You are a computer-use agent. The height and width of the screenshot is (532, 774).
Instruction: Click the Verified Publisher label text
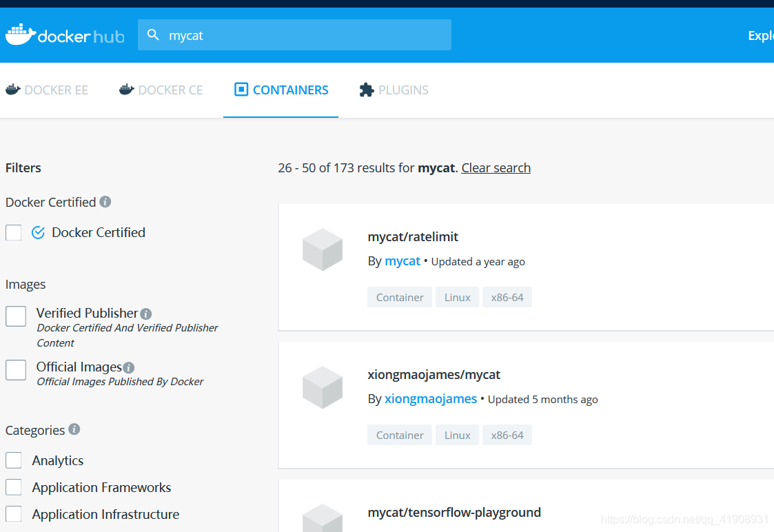[87, 314]
